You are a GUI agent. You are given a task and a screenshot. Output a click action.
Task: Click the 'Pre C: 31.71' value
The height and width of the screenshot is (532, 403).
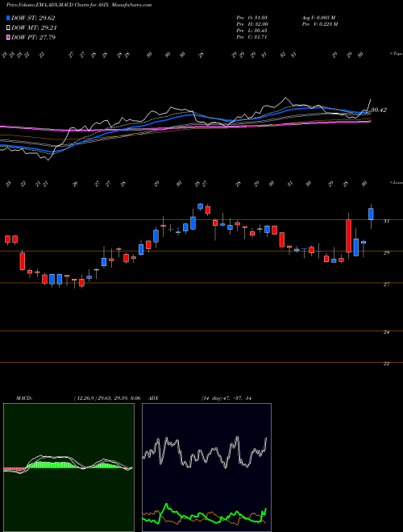(251, 37)
